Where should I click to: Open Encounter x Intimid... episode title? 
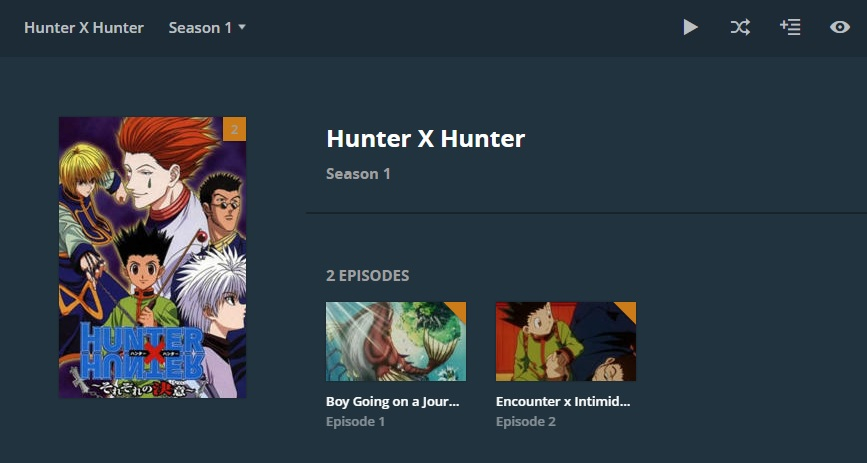click(x=563, y=402)
